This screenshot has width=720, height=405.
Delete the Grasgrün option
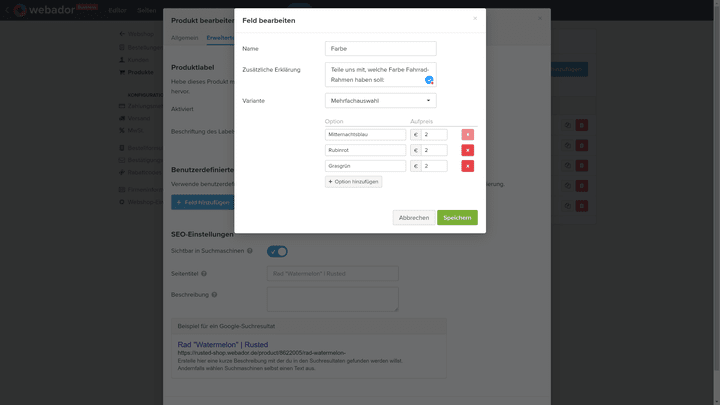467,166
